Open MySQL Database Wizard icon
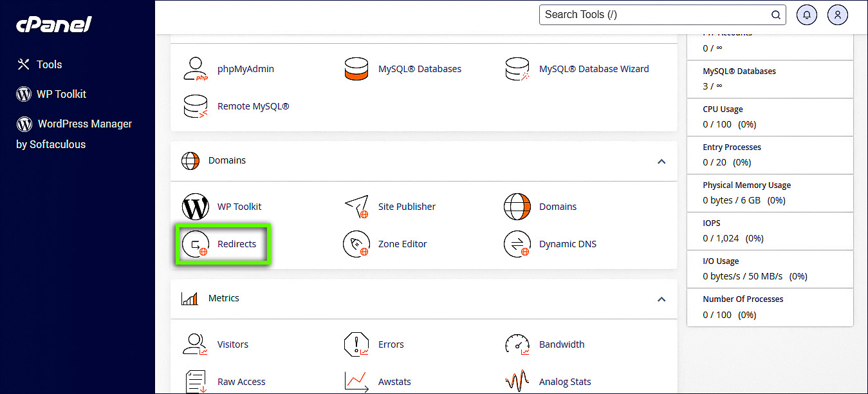Viewport: 868px width, 394px height. (517, 69)
